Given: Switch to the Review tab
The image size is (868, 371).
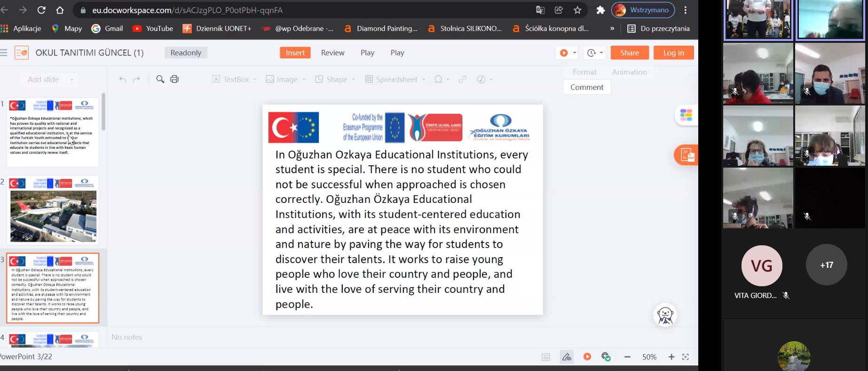Looking at the screenshot, I should point(332,53).
